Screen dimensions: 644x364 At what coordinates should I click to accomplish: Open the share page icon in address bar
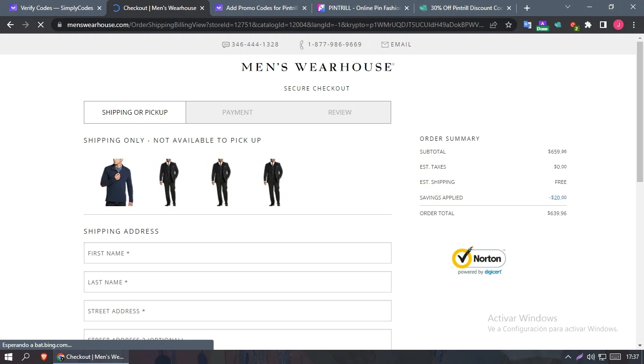(493, 25)
